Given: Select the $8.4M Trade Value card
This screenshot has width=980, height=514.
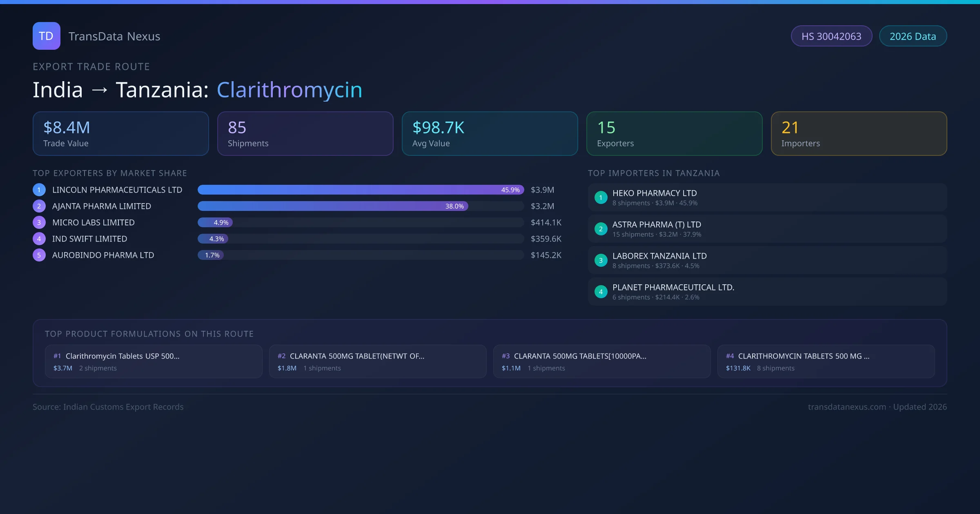Looking at the screenshot, I should tap(120, 133).
